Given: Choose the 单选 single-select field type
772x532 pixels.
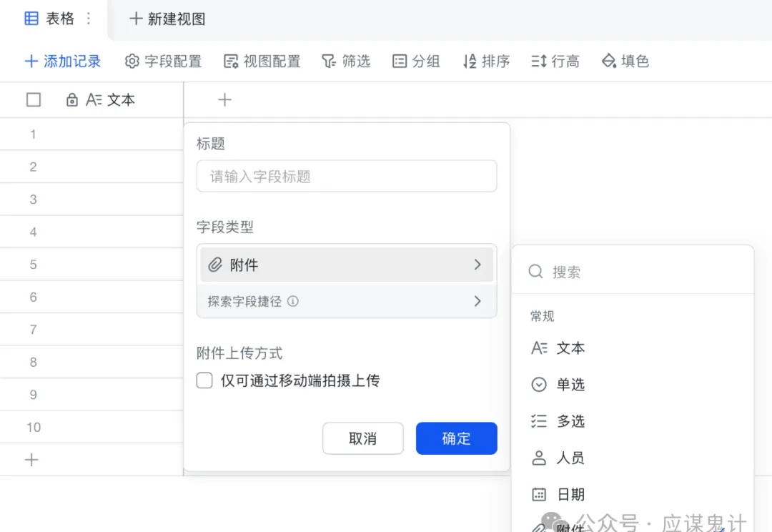Looking at the screenshot, I should point(570,384).
